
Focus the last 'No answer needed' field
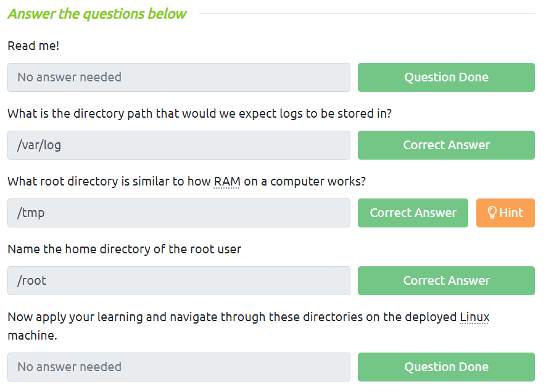pos(179,367)
